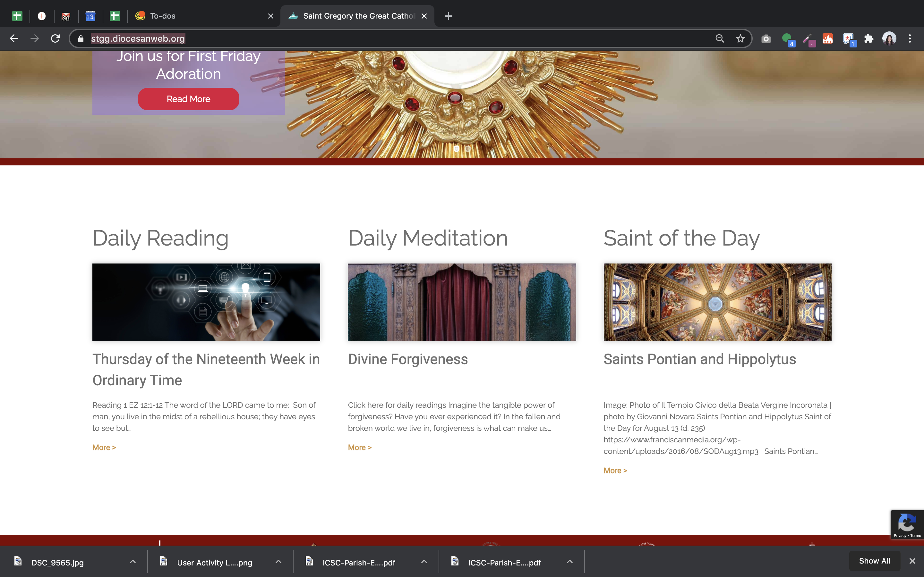Open the Chrome three-dot menu
The height and width of the screenshot is (577, 924).
pos(910,38)
